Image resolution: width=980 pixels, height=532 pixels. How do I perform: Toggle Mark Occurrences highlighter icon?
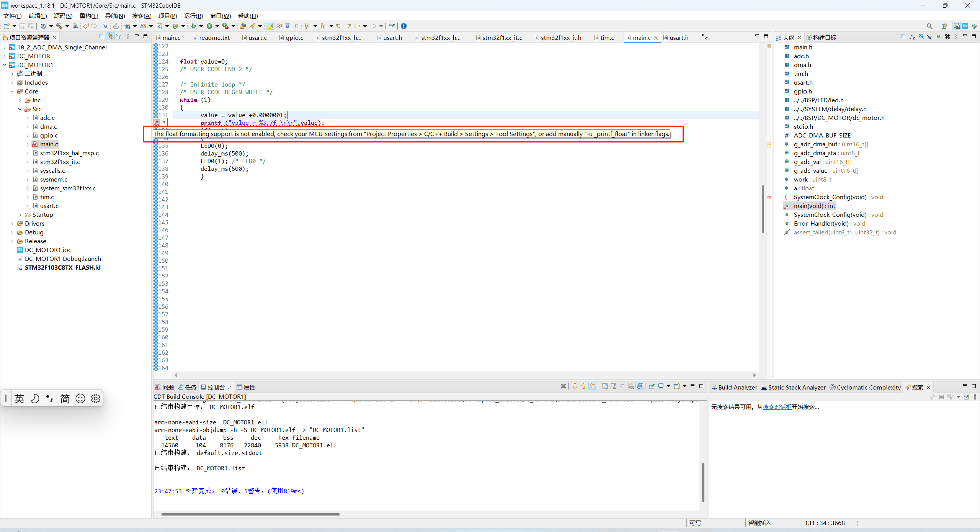(270, 26)
